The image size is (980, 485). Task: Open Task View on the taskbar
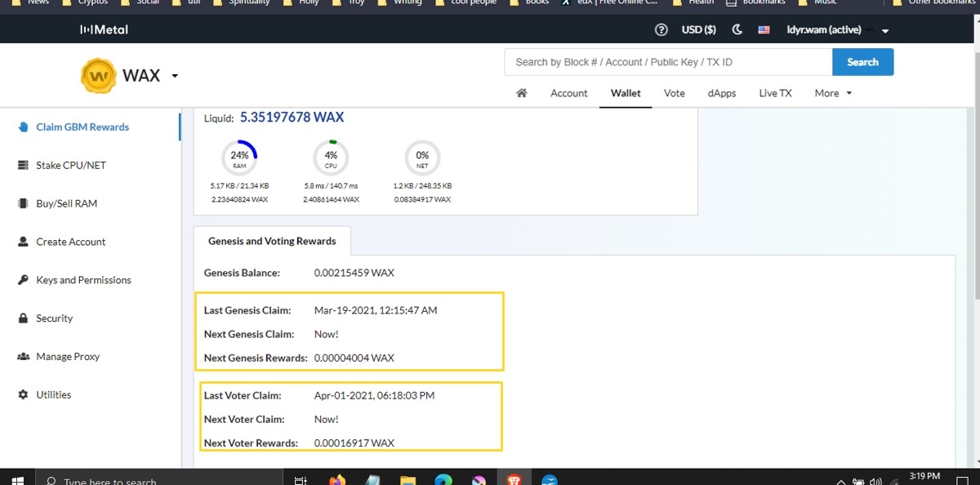point(301,480)
